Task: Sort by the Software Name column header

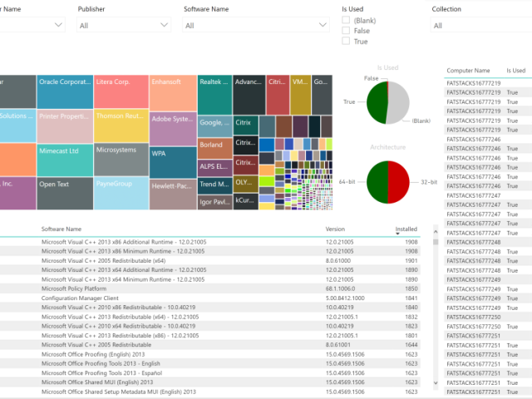Action: click(x=61, y=229)
